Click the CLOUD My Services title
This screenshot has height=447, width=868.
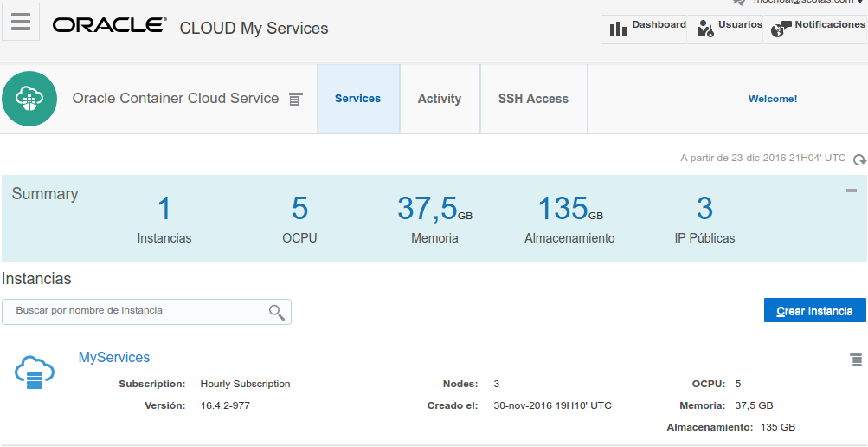(x=254, y=29)
